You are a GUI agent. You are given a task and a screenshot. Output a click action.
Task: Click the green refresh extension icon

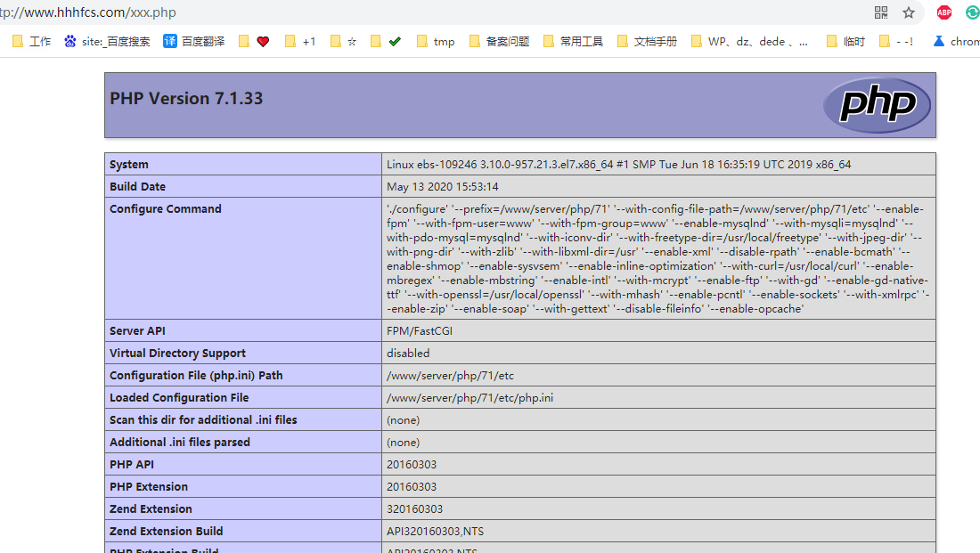[x=972, y=12]
